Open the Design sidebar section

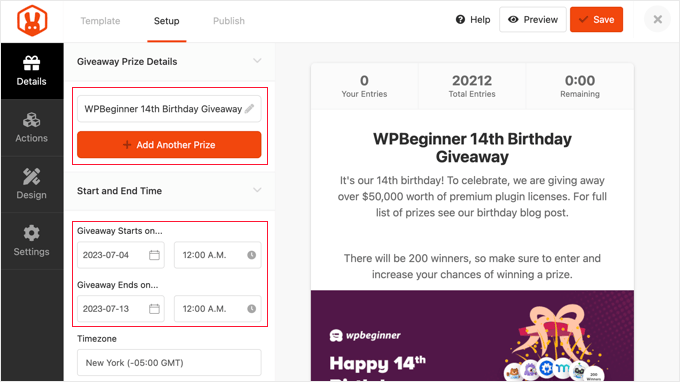[32, 184]
